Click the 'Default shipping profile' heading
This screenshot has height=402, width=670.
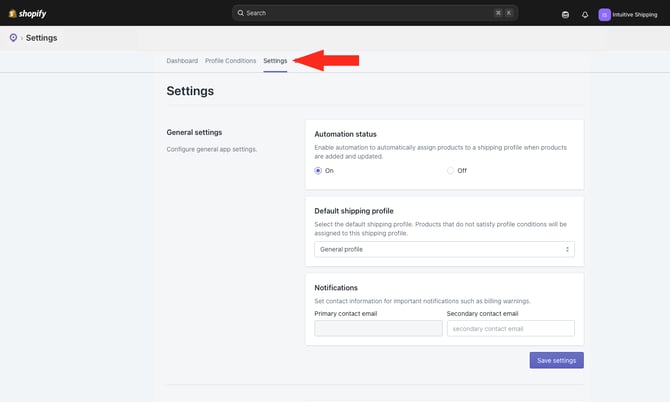354,211
